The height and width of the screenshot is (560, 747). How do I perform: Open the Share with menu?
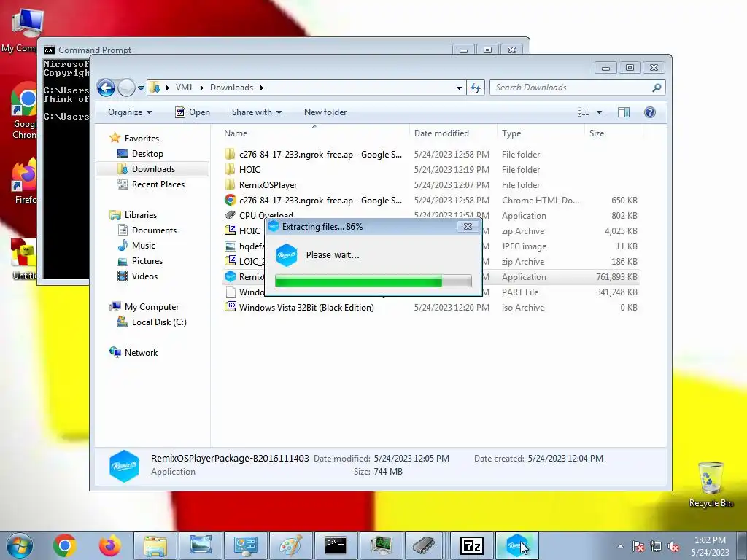[x=256, y=112]
